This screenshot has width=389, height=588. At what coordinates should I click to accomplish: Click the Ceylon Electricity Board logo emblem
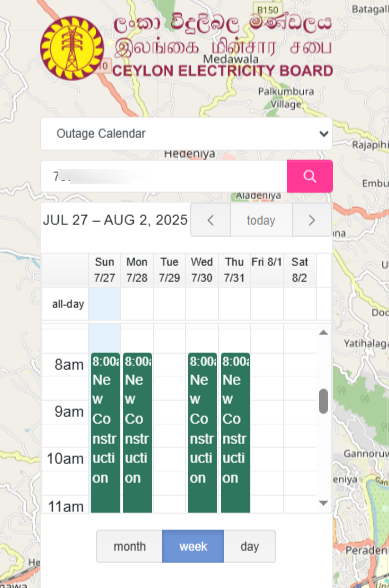click(x=72, y=48)
